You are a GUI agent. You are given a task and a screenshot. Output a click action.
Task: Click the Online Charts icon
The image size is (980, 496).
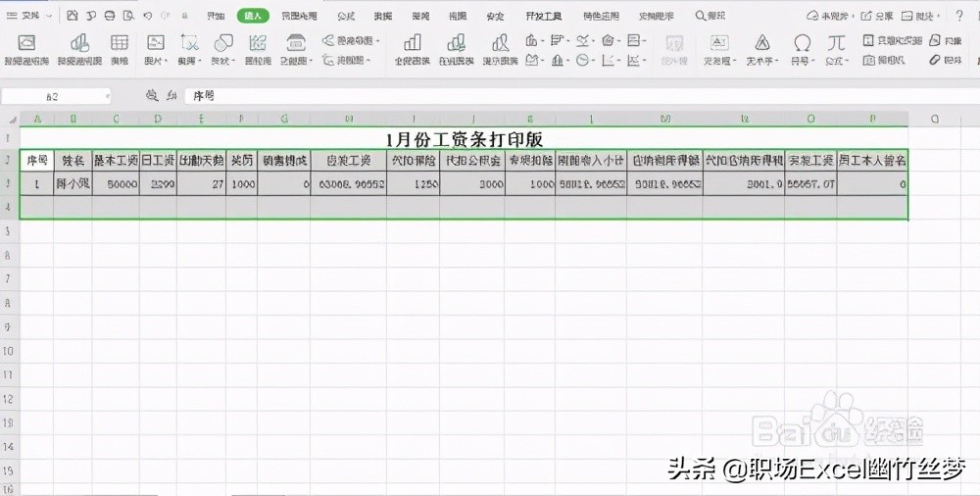(x=456, y=43)
